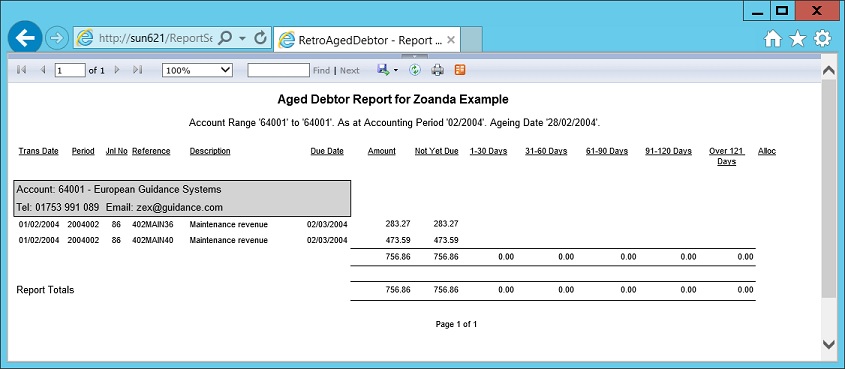Go to first report page icon

(22, 70)
